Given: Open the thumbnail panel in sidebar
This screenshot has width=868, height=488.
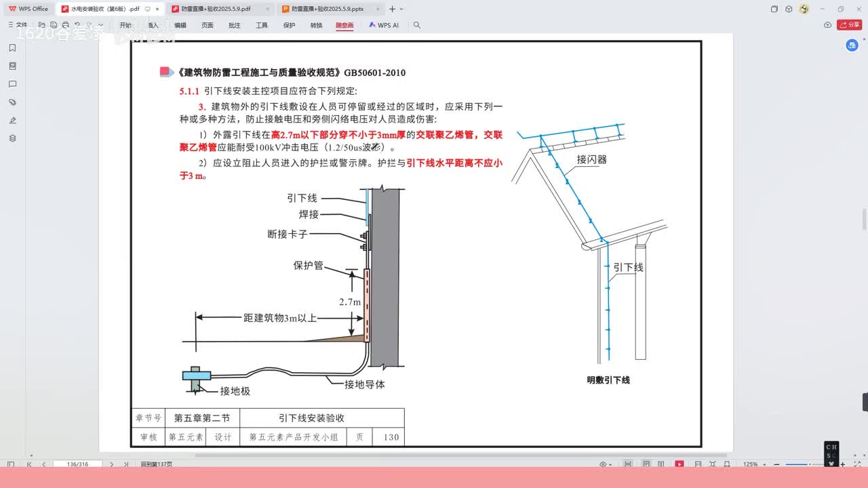Looking at the screenshot, I should [x=12, y=66].
